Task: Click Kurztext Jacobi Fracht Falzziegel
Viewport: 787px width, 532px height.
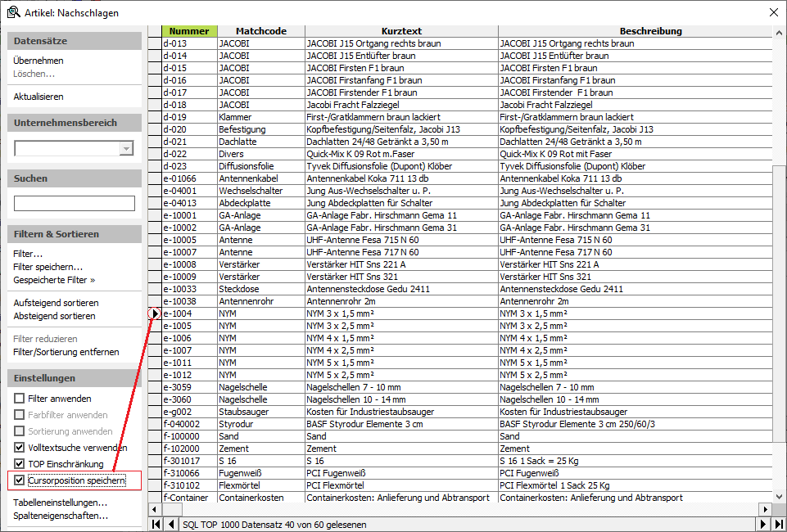Action: coord(401,105)
